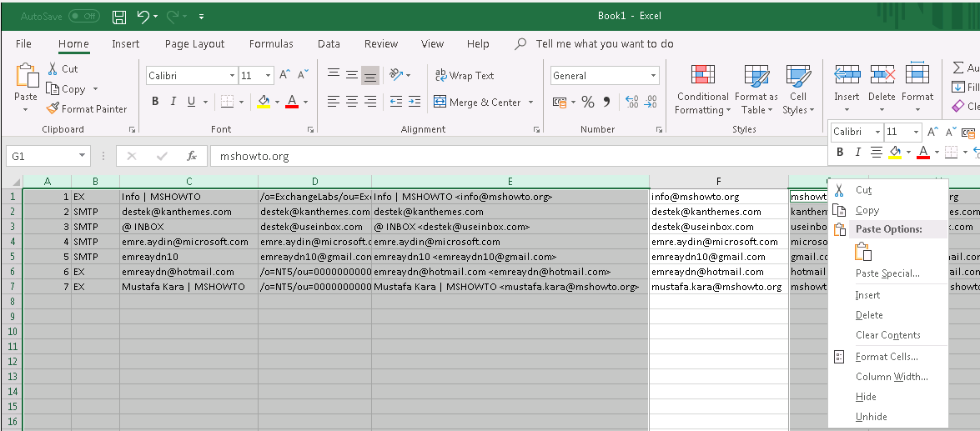Open Conditional Formatting menu
The height and width of the screenshot is (431, 980).
pyautogui.click(x=703, y=88)
